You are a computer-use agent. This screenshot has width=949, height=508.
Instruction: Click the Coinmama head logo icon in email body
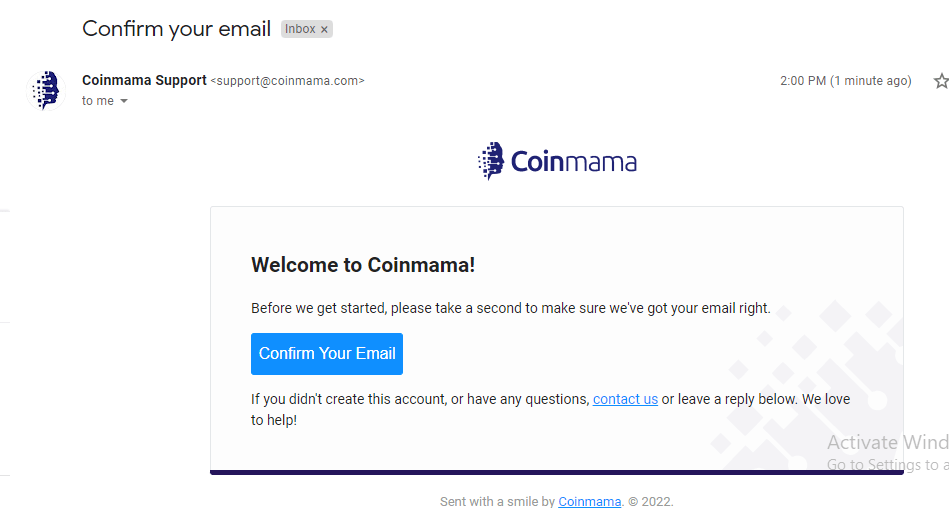coord(491,161)
